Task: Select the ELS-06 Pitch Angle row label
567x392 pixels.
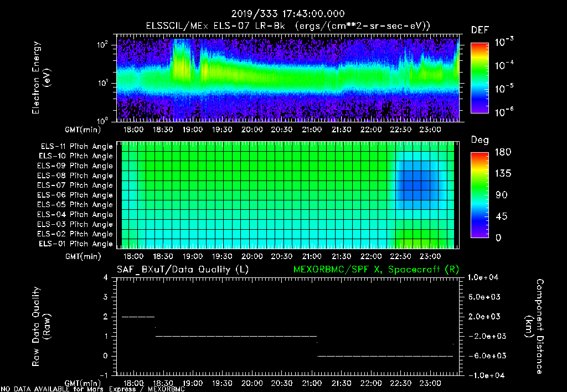Action: (75, 195)
